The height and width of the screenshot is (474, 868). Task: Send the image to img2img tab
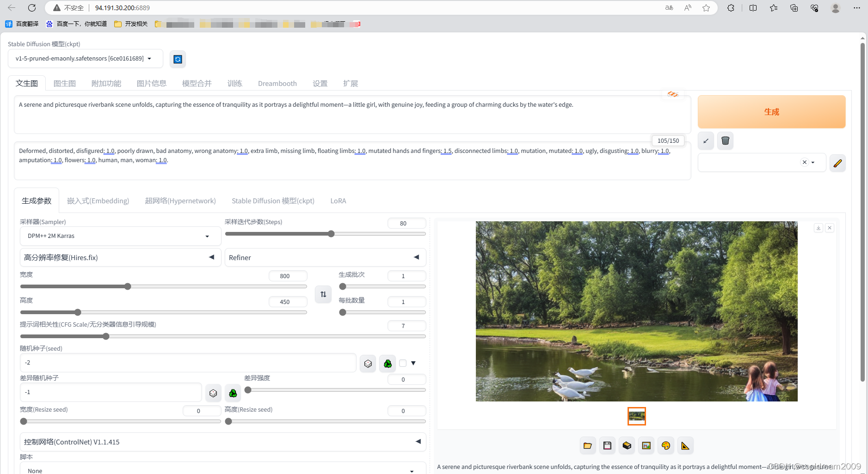pos(646,446)
